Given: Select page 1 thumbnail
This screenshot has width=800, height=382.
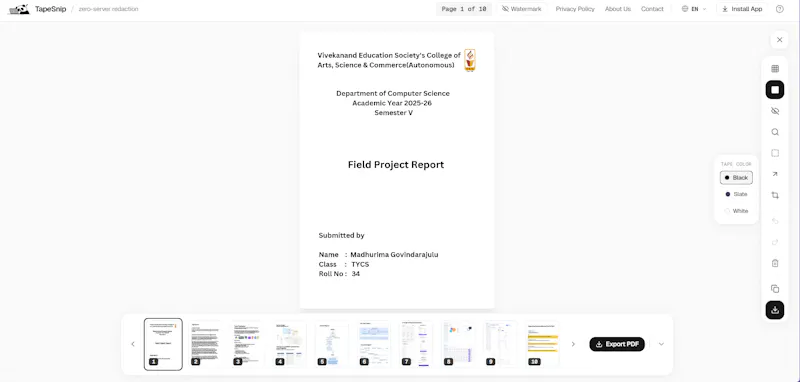Looking at the screenshot, I should click(163, 344).
